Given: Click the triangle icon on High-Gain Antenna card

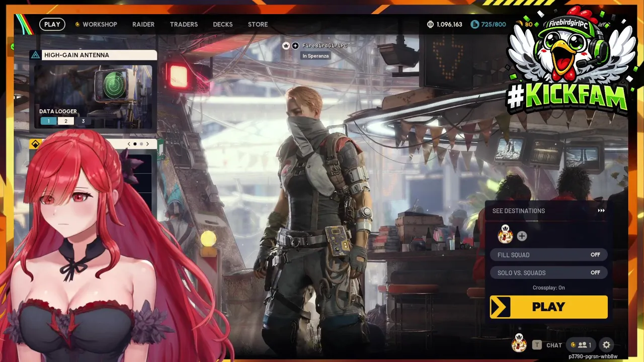Looking at the screenshot, I should [35, 55].
